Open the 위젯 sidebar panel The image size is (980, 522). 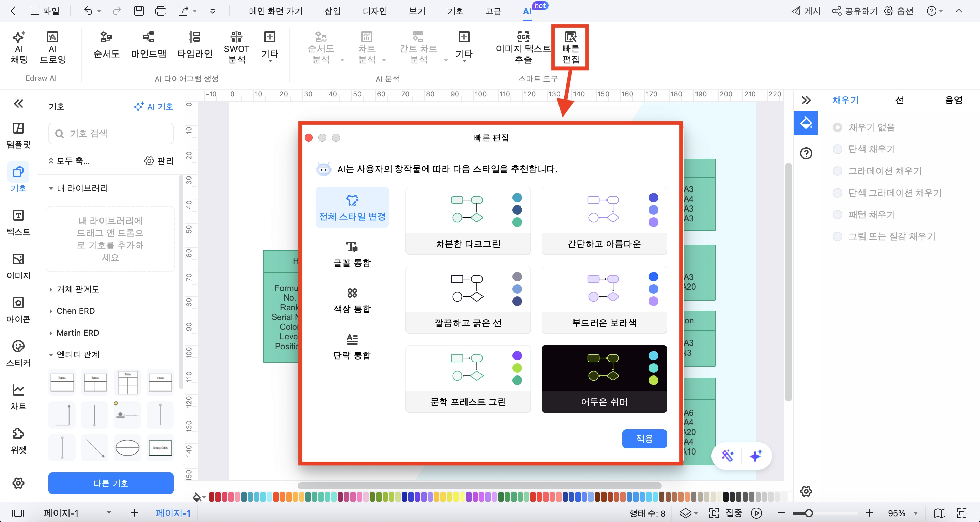(18, 440)
